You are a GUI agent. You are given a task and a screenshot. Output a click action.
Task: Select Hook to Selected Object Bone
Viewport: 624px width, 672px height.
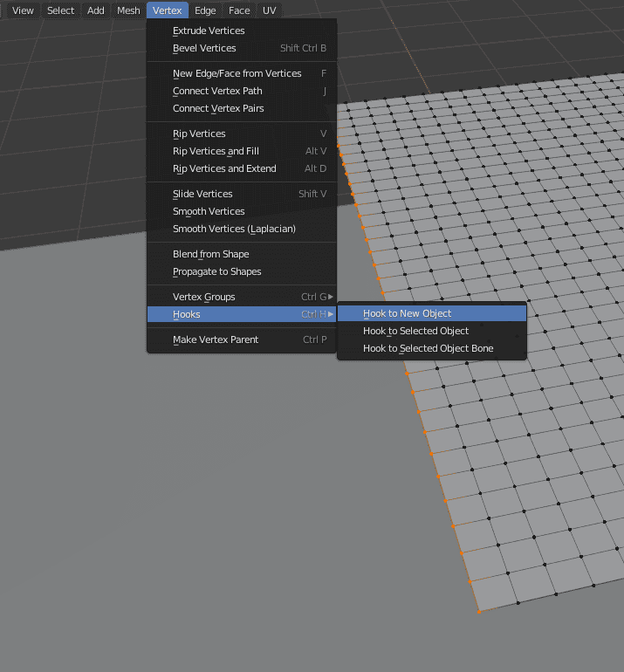click(428, 348)
